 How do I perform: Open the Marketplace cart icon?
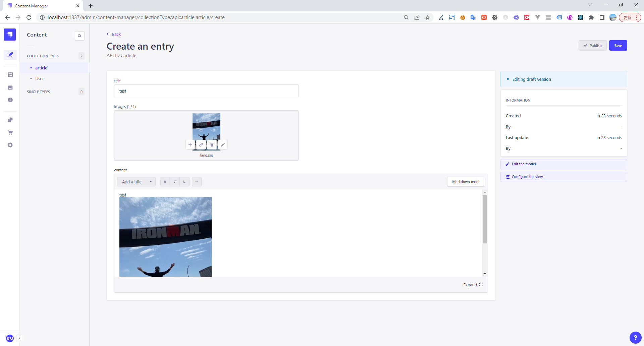click(x=10, y=132)
